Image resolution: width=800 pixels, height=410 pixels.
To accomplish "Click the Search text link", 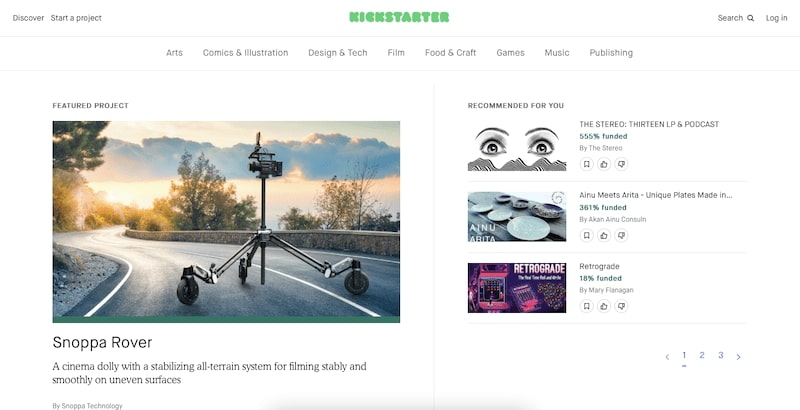I will click(730, 18).
